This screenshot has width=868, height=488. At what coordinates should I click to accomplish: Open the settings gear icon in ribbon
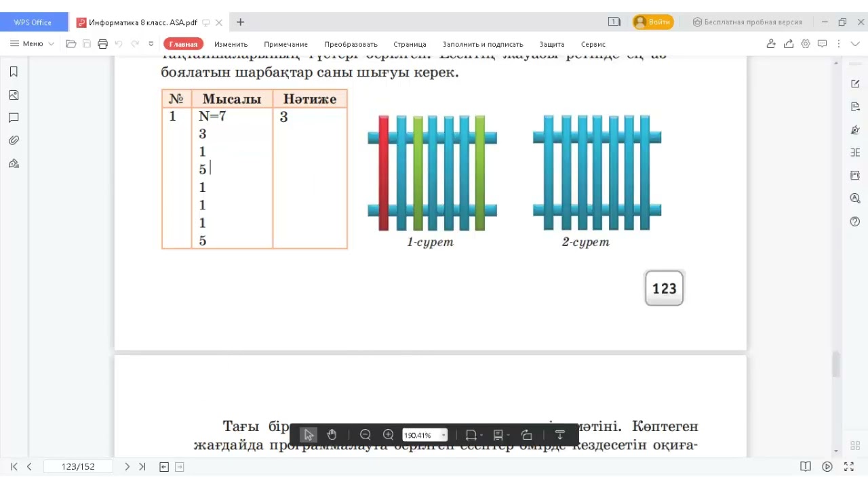tap(806, 44)
